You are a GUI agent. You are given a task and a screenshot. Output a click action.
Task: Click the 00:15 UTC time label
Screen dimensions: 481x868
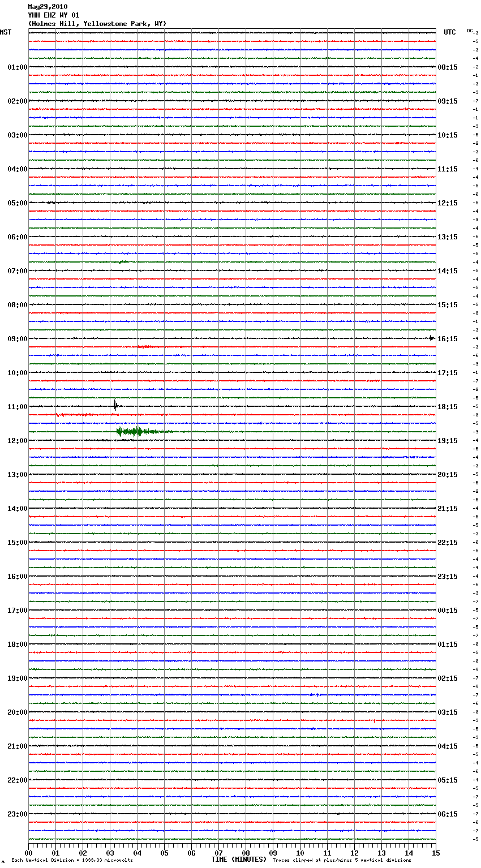coord(448,611)
